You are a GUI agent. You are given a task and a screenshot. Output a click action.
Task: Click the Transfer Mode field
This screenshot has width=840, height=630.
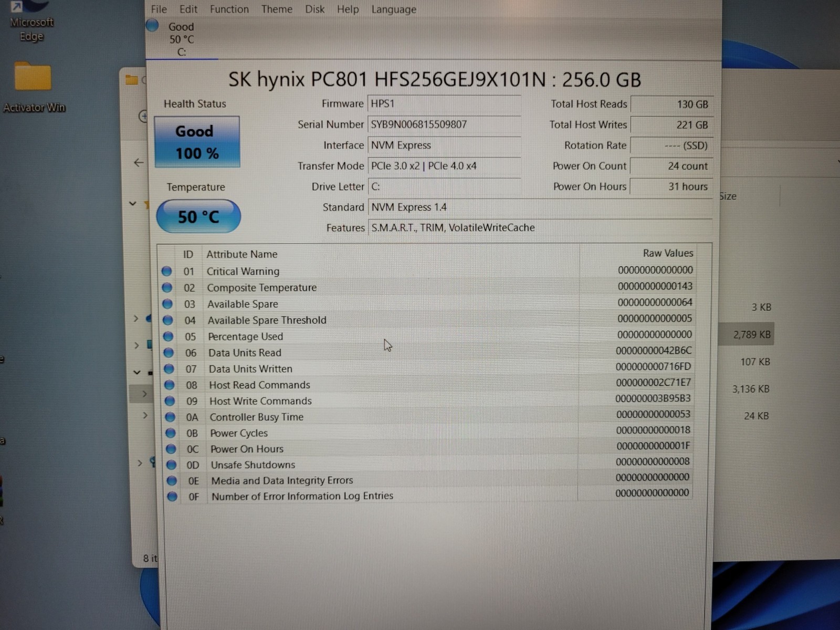[x=444, y=166]
